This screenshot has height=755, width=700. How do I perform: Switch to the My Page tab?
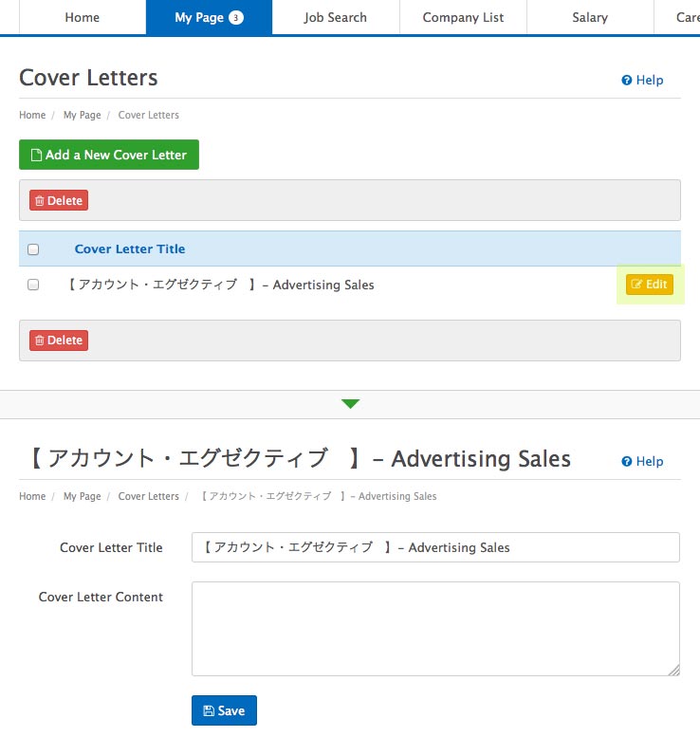(199, 17)
